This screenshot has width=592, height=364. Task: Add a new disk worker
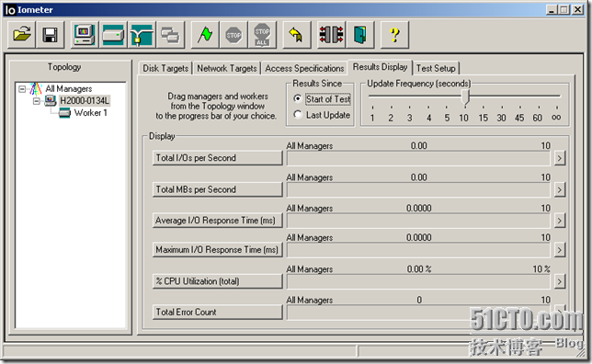pyautogui.click(x=113, y=35)
